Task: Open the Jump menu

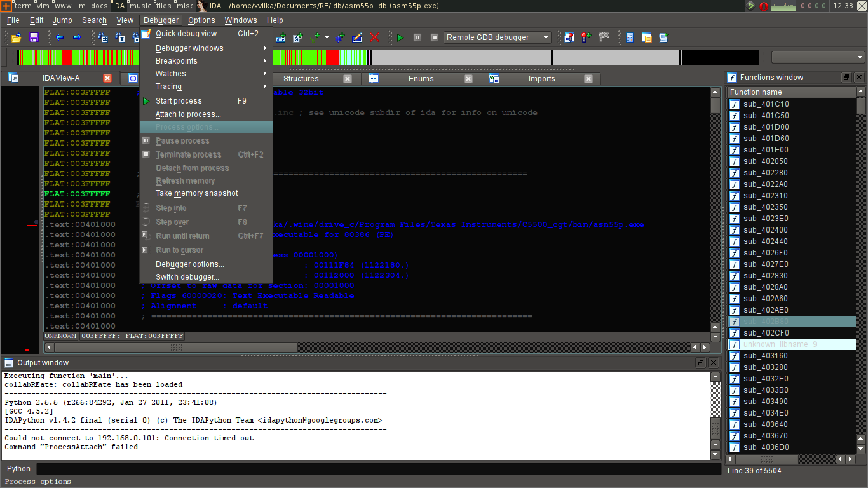Action: 62,20
